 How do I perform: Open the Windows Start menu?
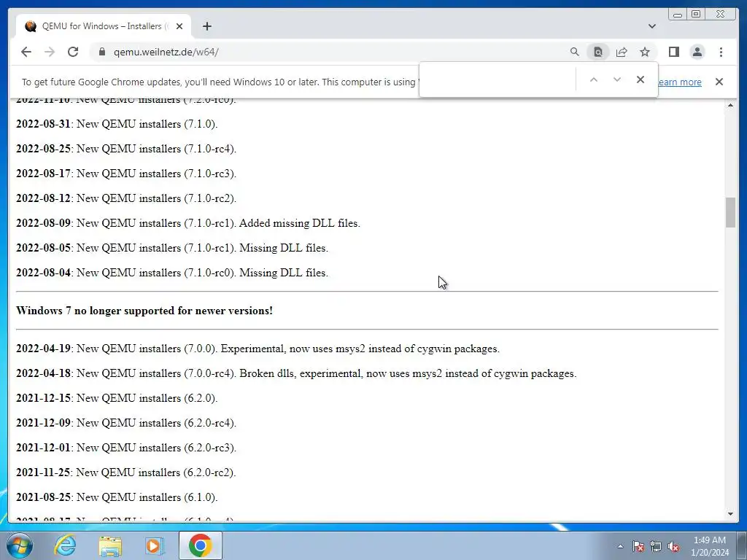tap(19, 545)
